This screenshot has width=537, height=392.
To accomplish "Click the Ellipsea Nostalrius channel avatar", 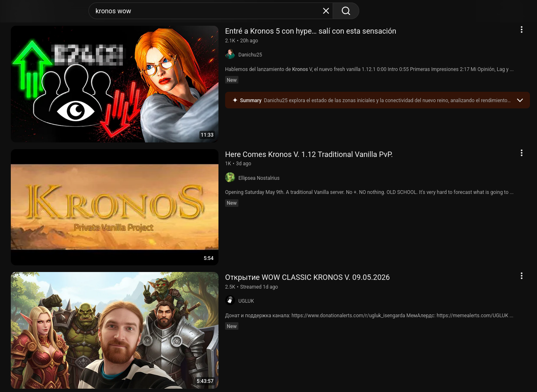I will pos(230,178).
